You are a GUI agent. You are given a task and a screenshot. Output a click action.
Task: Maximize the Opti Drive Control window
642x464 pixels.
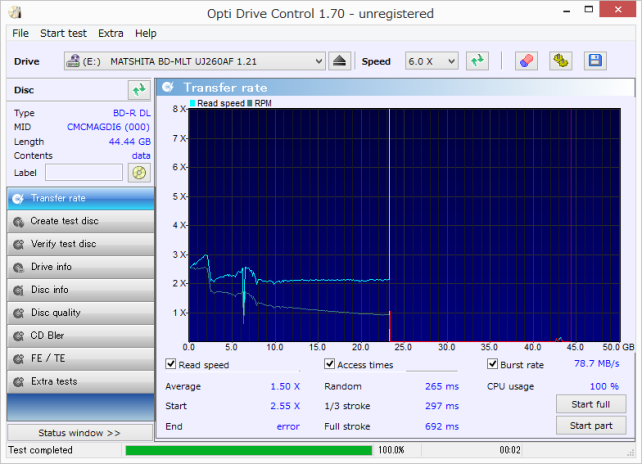click(589, 10)
